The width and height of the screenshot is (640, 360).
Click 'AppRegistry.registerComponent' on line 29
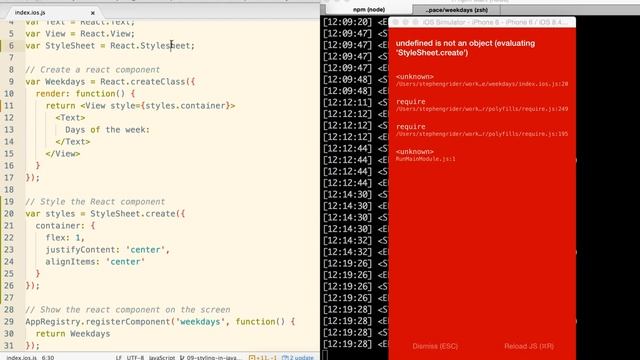[x=98, y=322]
